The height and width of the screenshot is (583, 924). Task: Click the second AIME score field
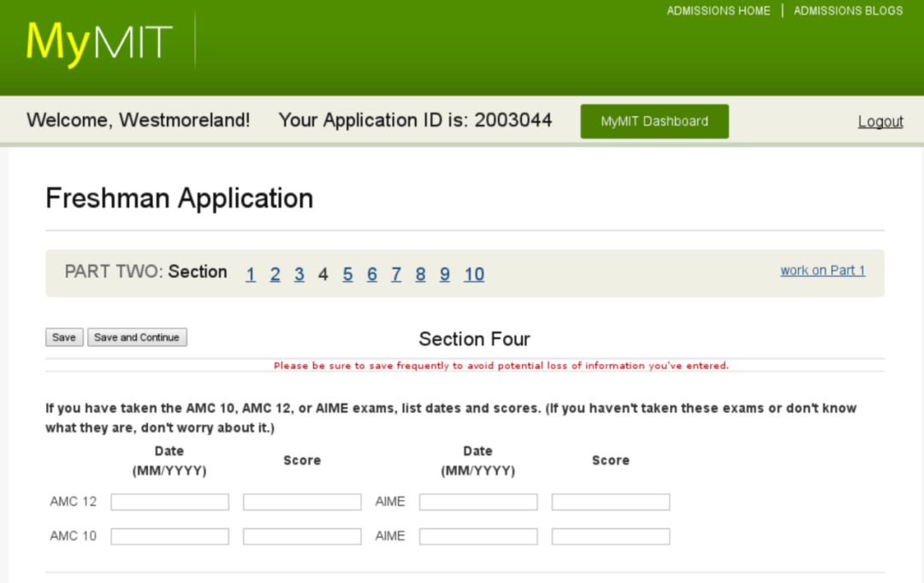610,536
